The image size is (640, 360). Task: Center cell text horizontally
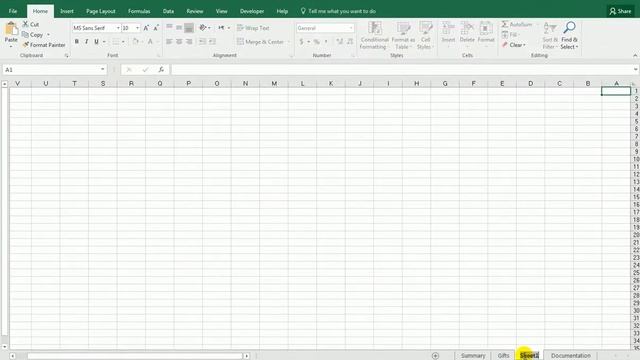tap(179, 41)
